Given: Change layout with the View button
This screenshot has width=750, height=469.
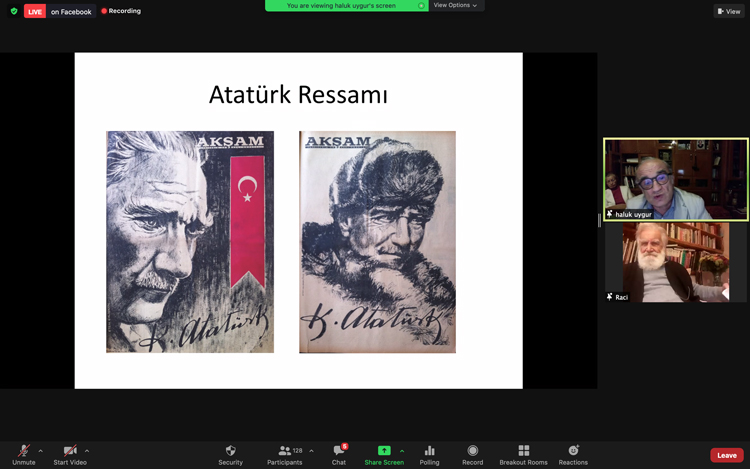Looking at the screenshot, I should click(x=729, y=11).
